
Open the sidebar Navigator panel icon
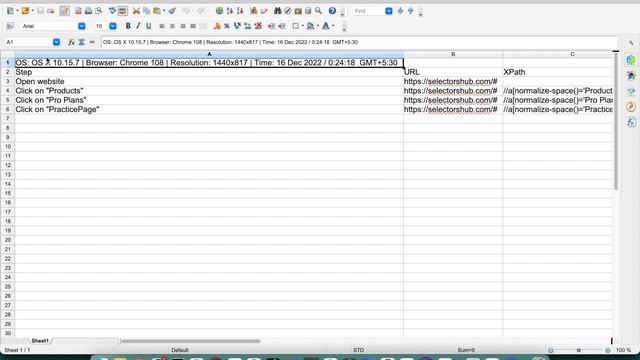[631, 107]
